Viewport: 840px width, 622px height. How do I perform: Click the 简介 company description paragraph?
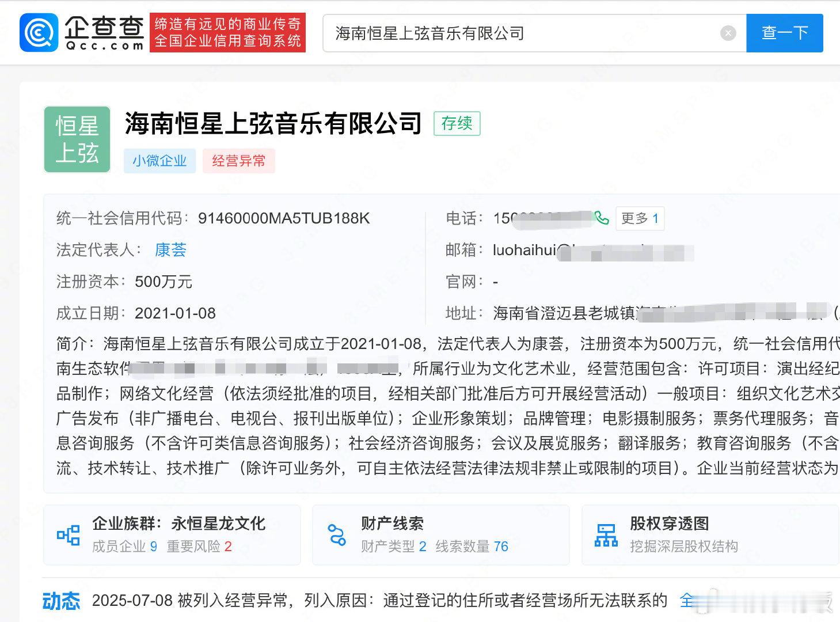[448, 406]
